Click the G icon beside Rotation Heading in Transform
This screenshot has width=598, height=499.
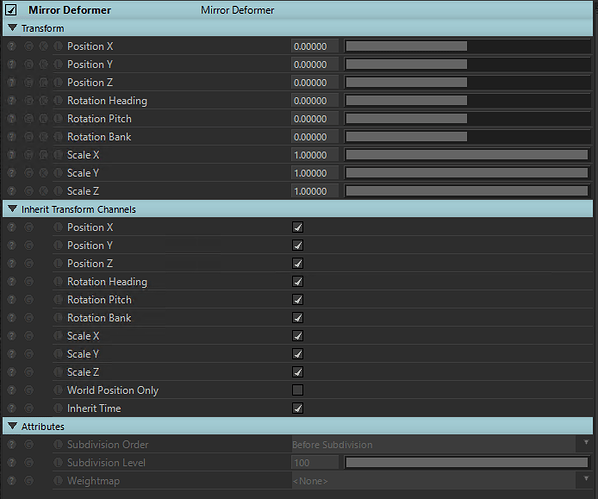(x=29, y=101)
